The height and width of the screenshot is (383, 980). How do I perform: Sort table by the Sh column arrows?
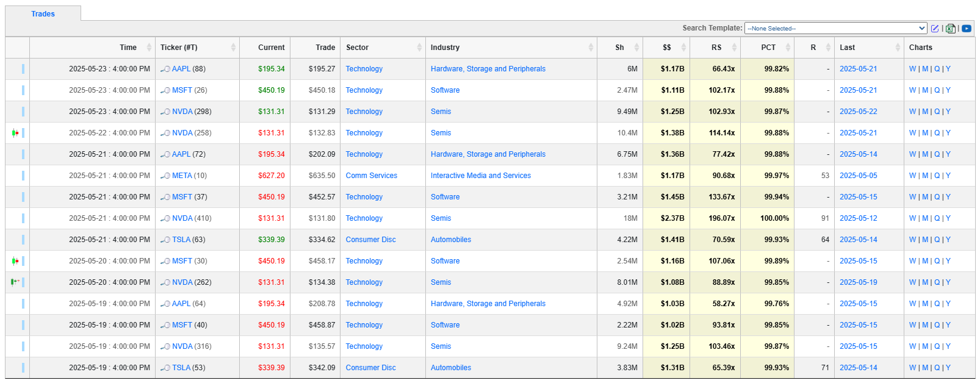(x=636, y=48)
